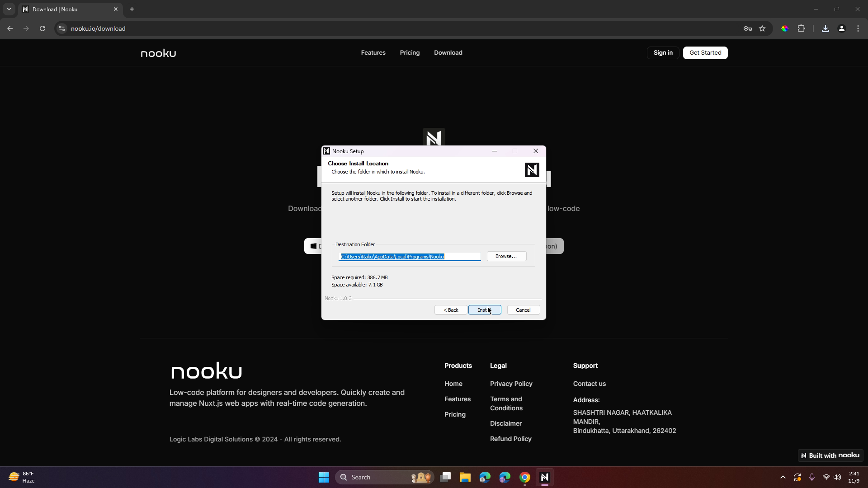This screenshot has width=868, height=488.
Task: Click the Install button in Nooku Setup
Action: tap(485, 310)
